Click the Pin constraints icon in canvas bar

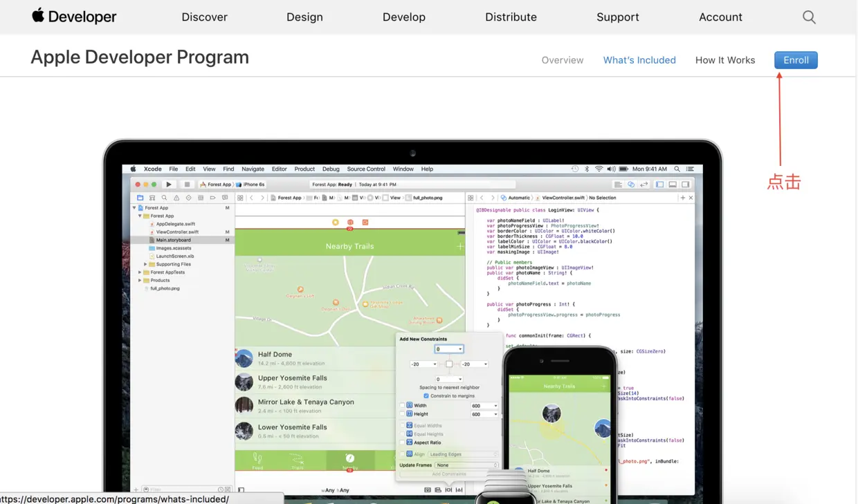pos(448,489)
